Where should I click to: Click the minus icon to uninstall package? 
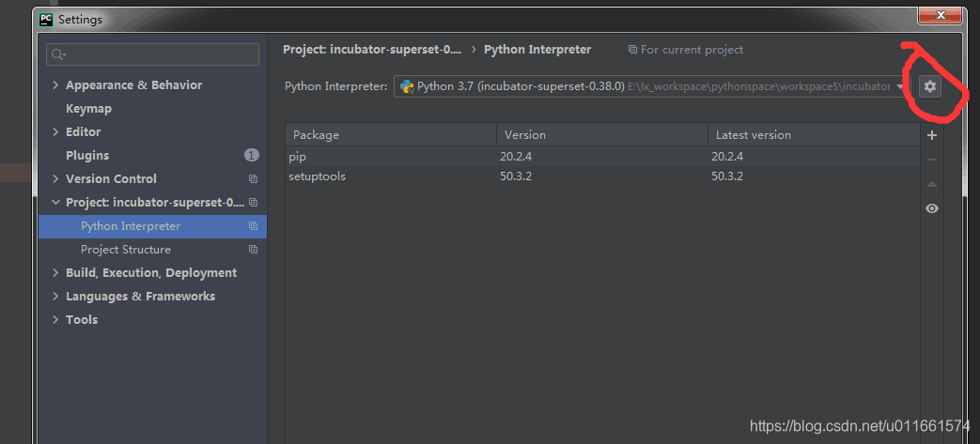(932, 160)
